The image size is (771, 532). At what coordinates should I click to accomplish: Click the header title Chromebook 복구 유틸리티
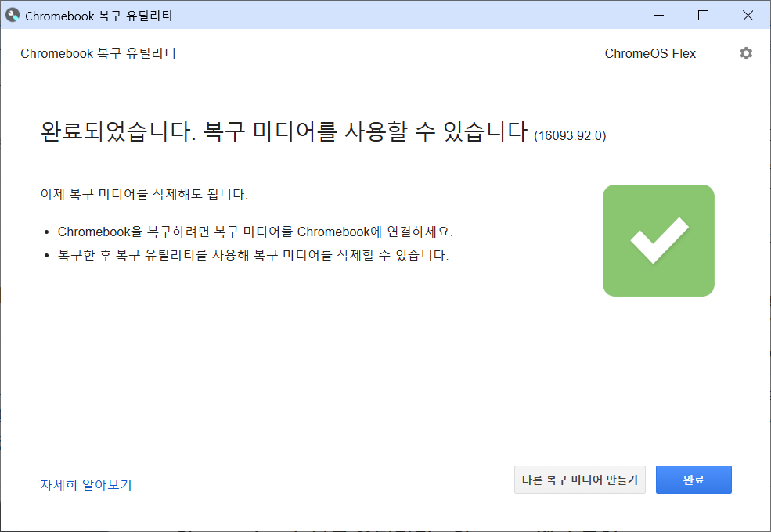(99, 54)
